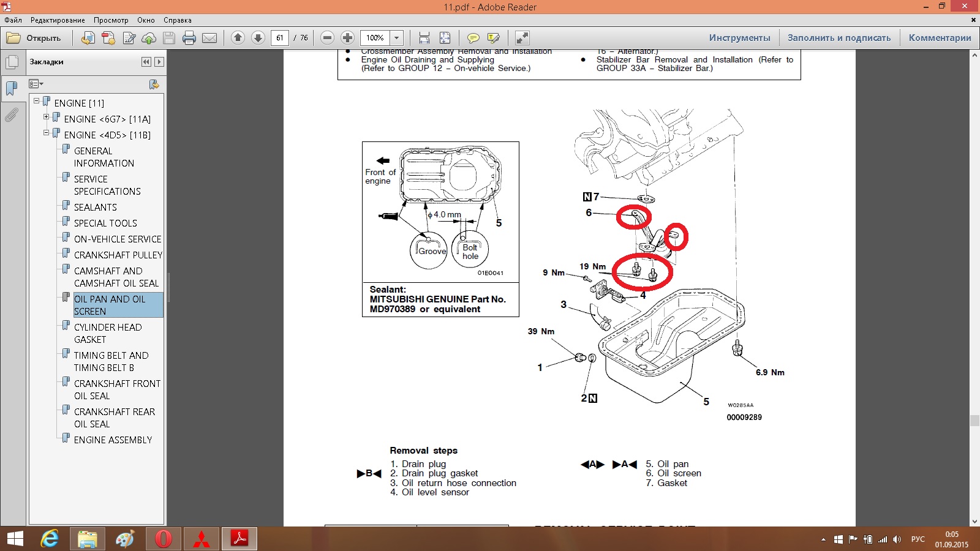980x551 pixels.
Task: Click the fit width scrolling mode icon
Action: tap(424, 38)
